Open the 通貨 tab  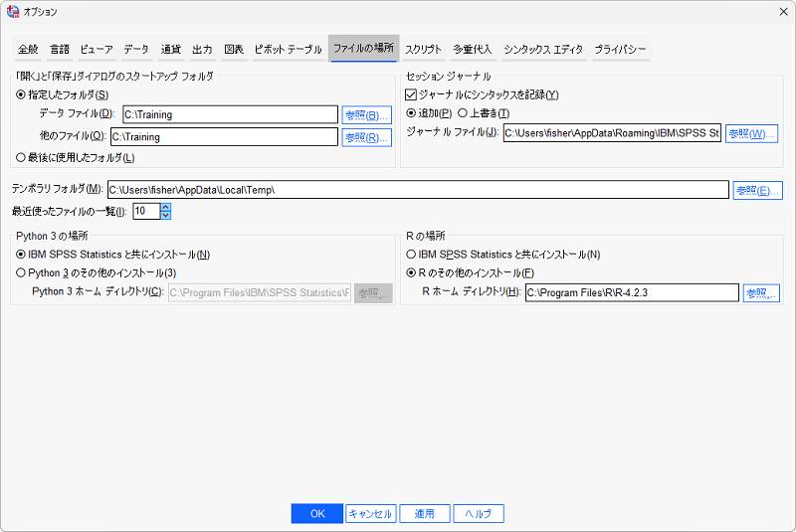click(x=171, y=49)
